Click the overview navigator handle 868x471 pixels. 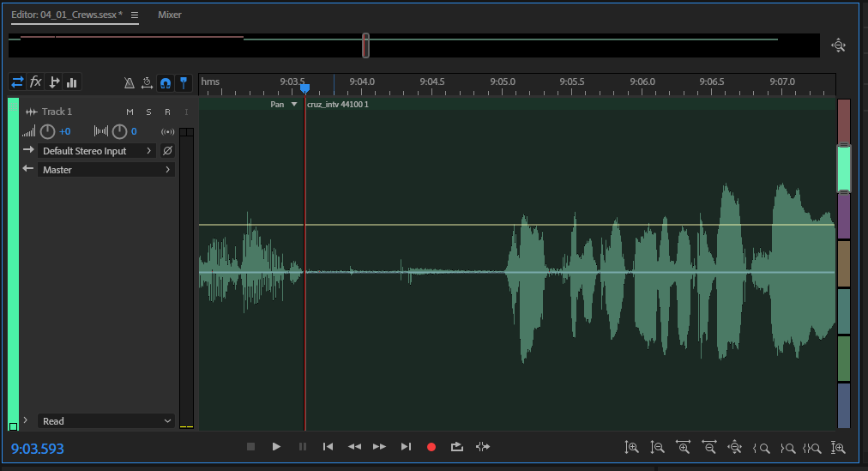click(x=365, y=45)
